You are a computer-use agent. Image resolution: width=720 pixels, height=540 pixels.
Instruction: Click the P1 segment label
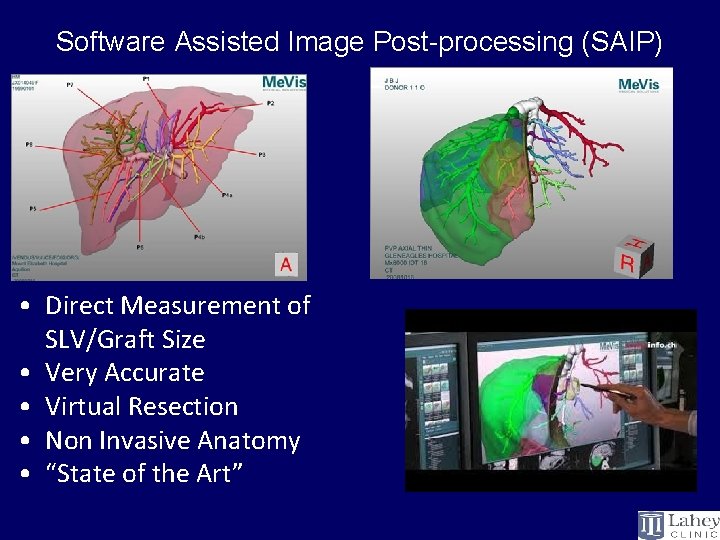tap(146, 79)
